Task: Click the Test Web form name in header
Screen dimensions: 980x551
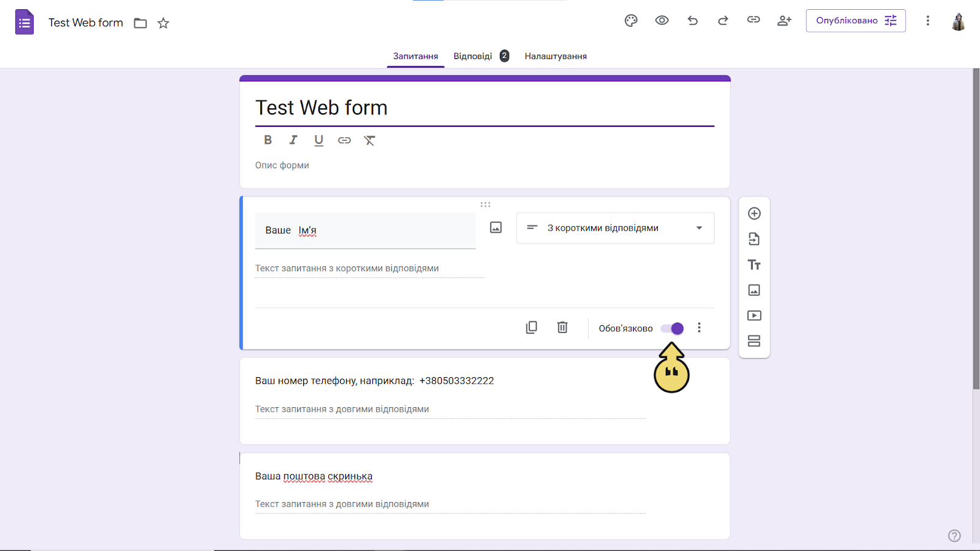Action: [x=86, y=23]
